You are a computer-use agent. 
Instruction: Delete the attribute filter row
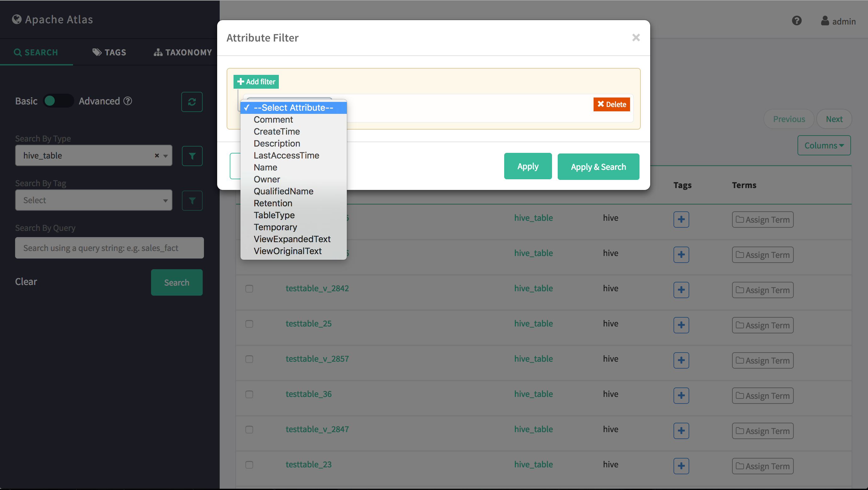(611, 104)
